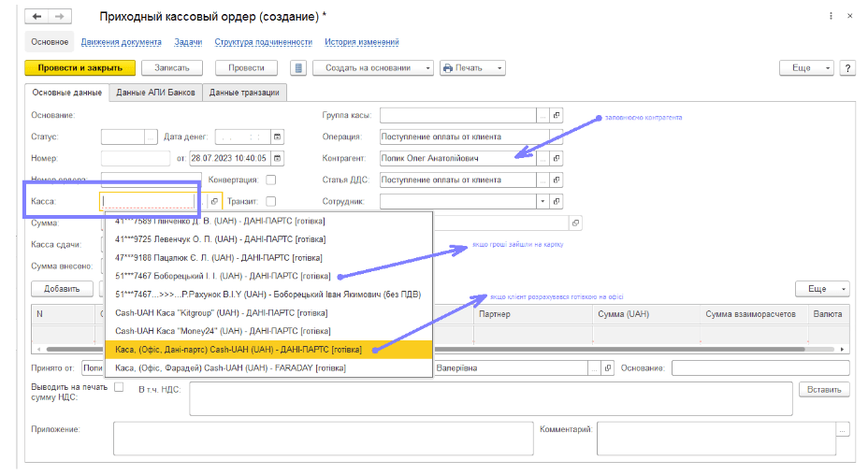Check Выводить на печать сумму НДС

point(119,387)
